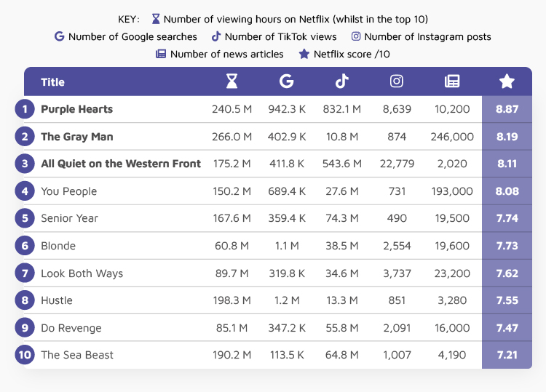The width and height of the screenshot is (546, 392).
Task: Click the 7.21 Netflix score cell
Action: tap(507, 355)
